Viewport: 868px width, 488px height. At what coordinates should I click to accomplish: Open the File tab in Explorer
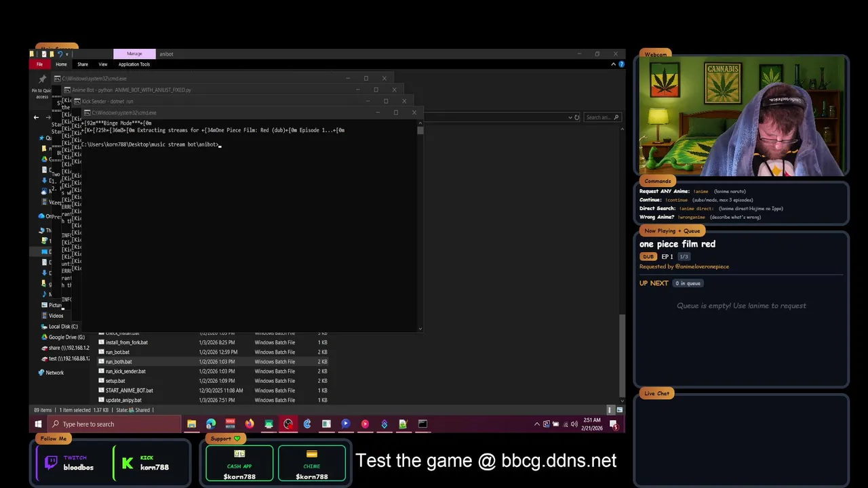click(x=39, y=64)
